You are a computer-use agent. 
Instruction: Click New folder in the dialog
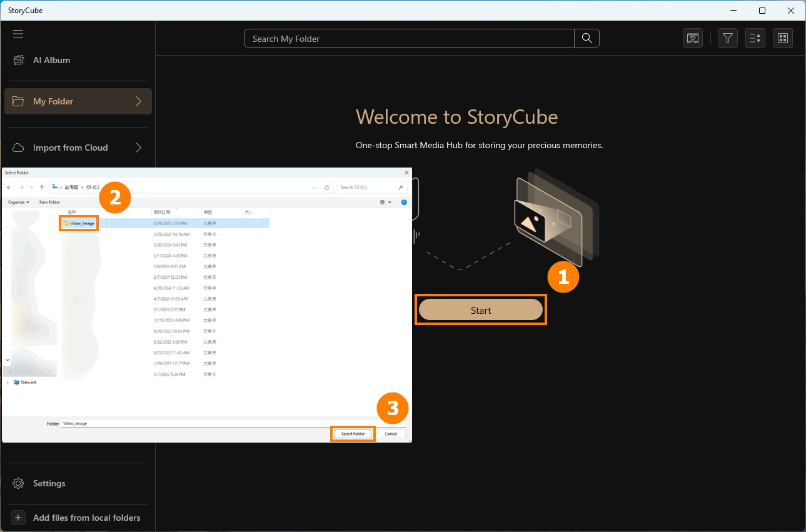pos(49,203)
